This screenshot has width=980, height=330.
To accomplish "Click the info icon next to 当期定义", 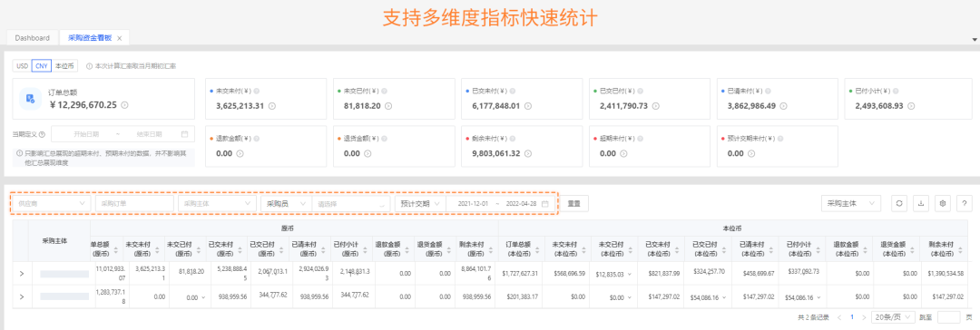I will 42,134.
